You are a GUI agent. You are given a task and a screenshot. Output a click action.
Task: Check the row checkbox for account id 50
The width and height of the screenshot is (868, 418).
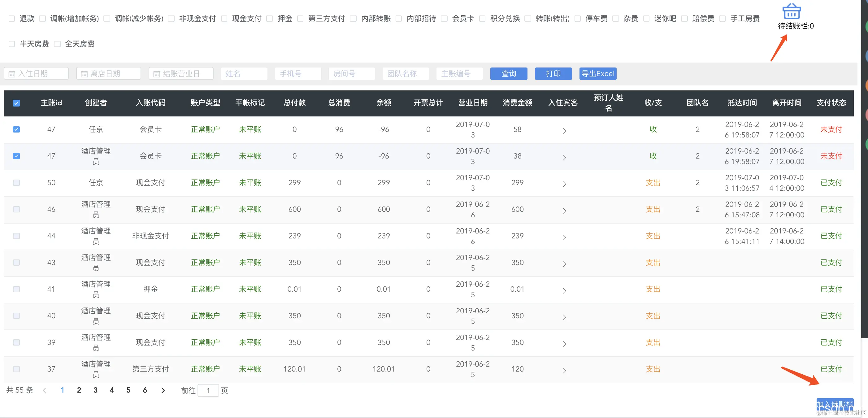(16, 183)
